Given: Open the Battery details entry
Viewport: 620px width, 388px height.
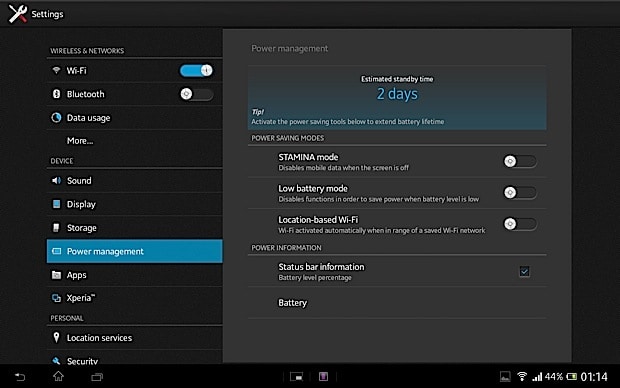Looking at the screenshot, I should 397,303.
